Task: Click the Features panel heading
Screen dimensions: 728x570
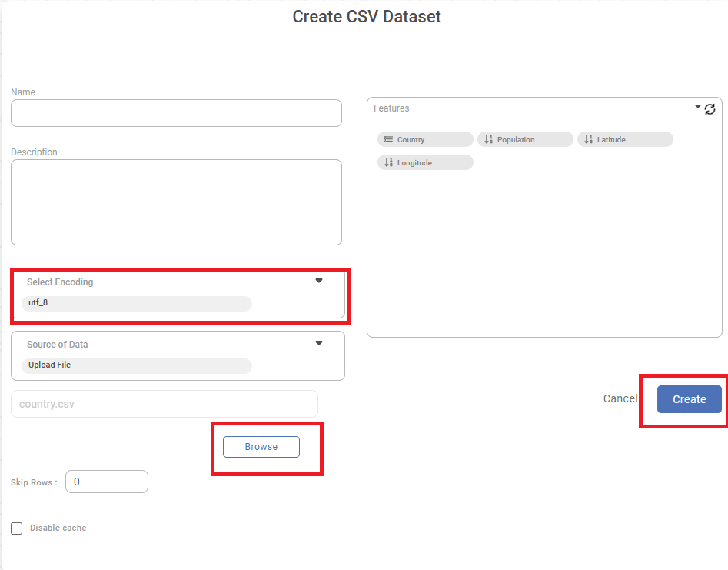Action: click(x=391, y=108)
